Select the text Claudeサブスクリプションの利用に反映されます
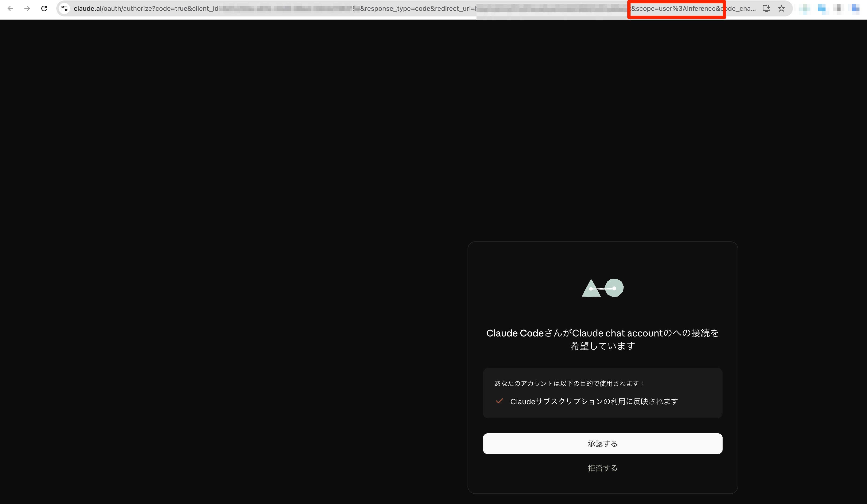This screenshot has height=504, width=867. pyautogui.click(x=594, y=401)
